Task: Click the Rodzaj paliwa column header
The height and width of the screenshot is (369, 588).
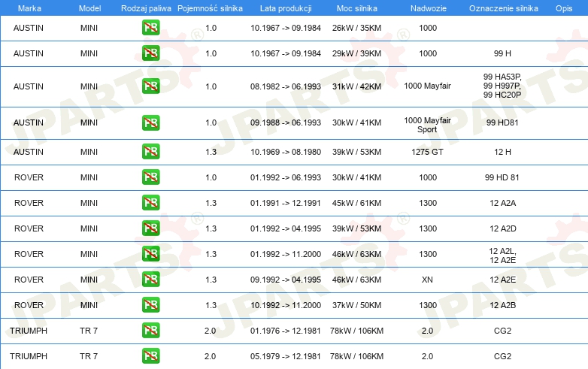Action: [146, 8]
